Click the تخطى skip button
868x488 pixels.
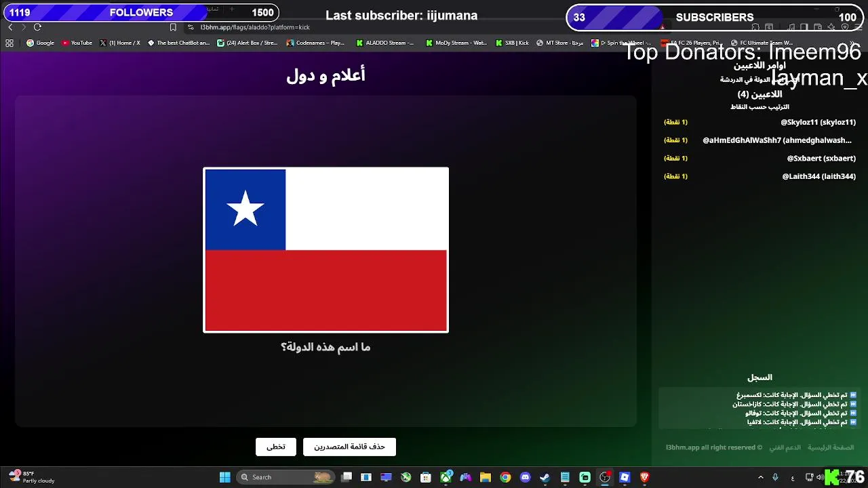click(276, 447)
